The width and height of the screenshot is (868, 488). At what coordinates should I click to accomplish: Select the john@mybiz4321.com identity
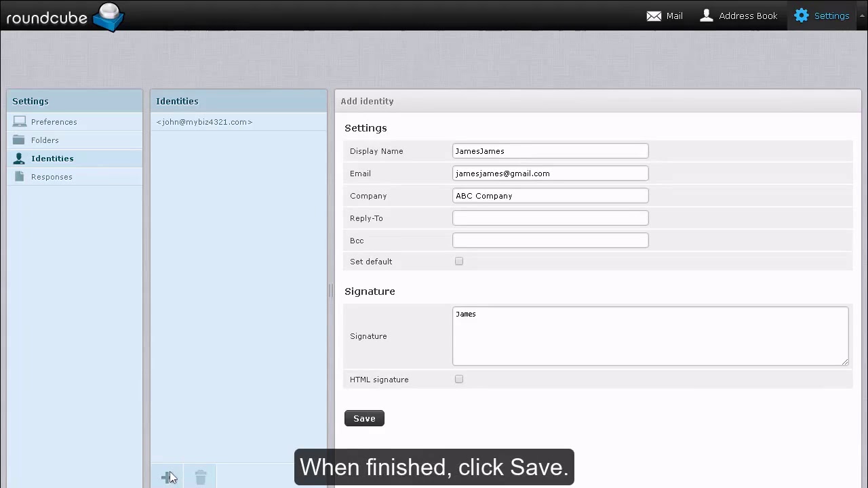[238, 122]
